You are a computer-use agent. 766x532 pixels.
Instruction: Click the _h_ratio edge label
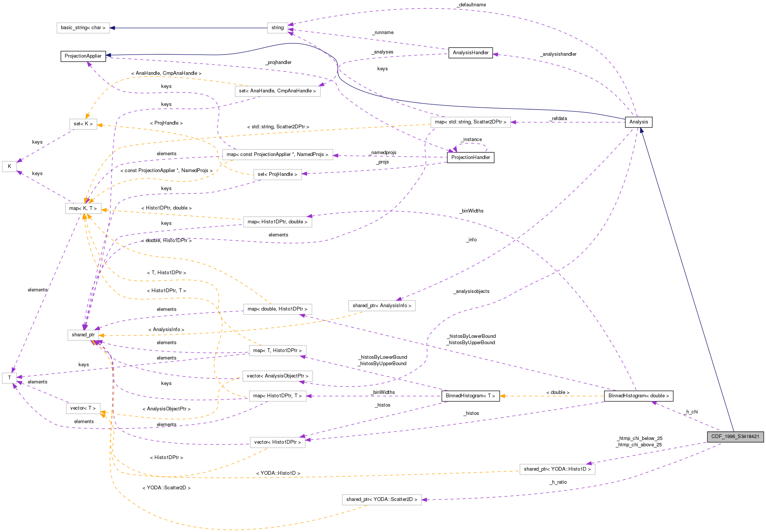coord(558,482)
